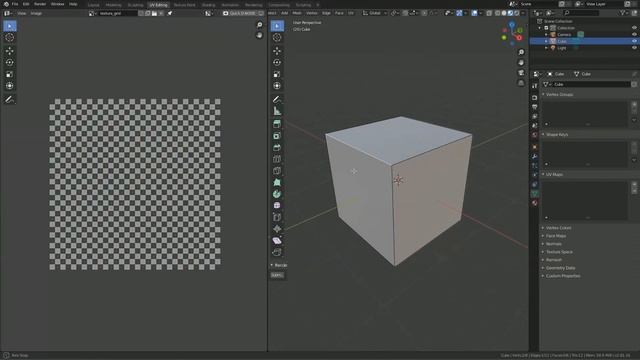Open the Image menu in UV editor

tap(36, 13)
